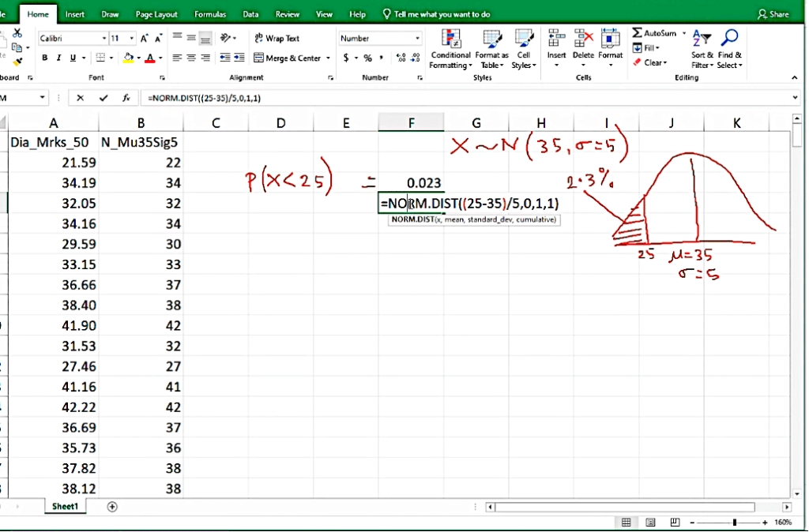Click Merge & Center button
This screenshot has width=809, height=532.
288,58
